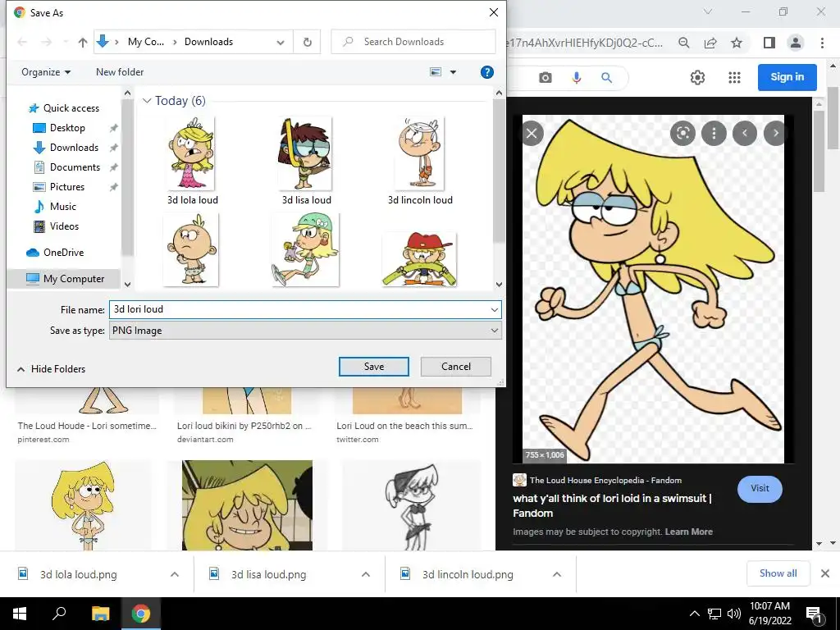Click Downloads in the address breadcrumb
Viewport: 840px width, 630px height.
coord(208,42)
